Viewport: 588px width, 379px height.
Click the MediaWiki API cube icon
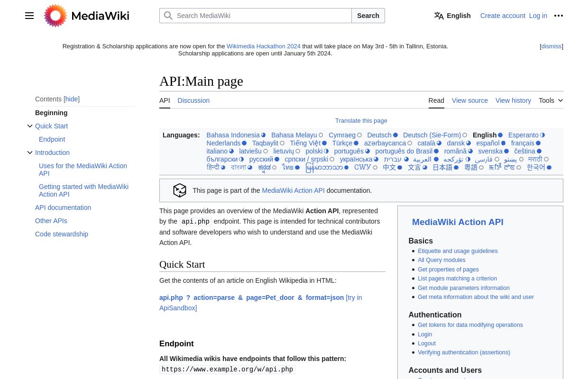[180, 190]
